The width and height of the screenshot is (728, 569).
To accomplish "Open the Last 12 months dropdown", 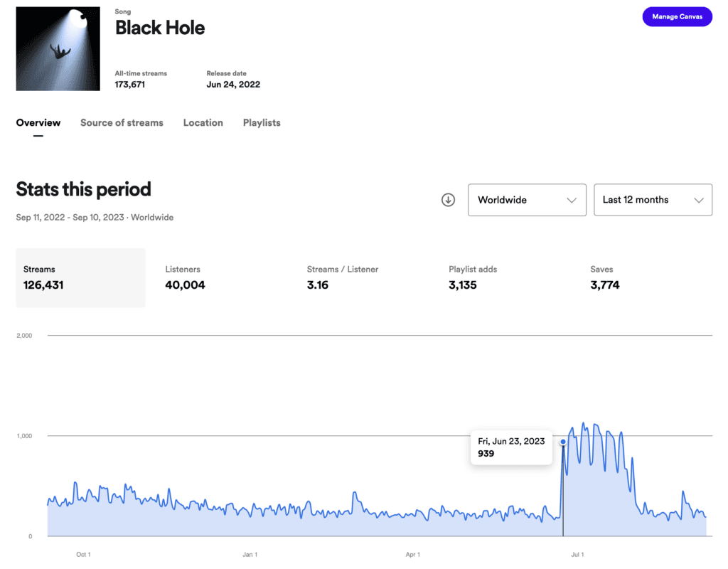I will tap(653, 200).
